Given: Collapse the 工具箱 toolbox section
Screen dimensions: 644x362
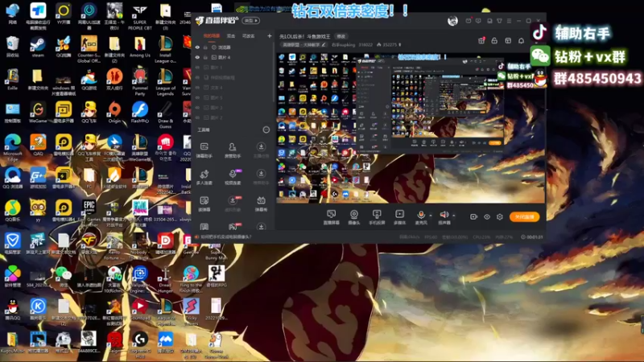Looking at the screenshot, I should click(x=266, y=130).
